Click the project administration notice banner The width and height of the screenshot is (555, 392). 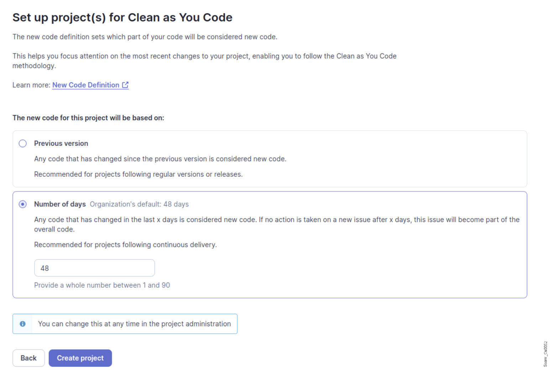pyautogui.click(x=125, y=324)
